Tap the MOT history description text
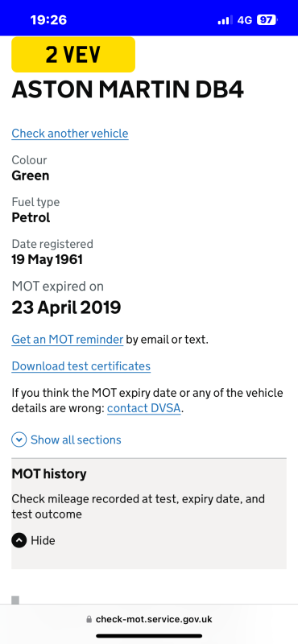The image size is (298, 644). pos(138,506)
